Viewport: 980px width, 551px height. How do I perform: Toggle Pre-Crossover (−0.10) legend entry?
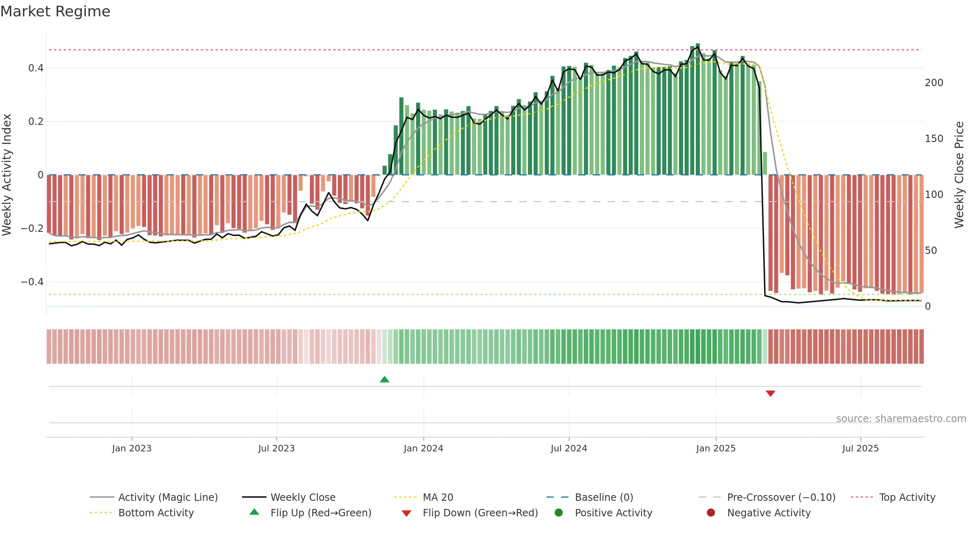coord(767,497)
